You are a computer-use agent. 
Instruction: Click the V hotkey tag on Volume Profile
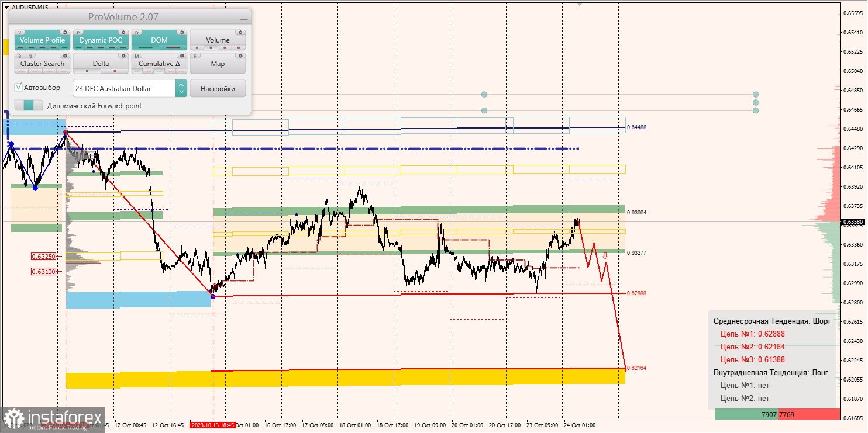click(20, 33)
